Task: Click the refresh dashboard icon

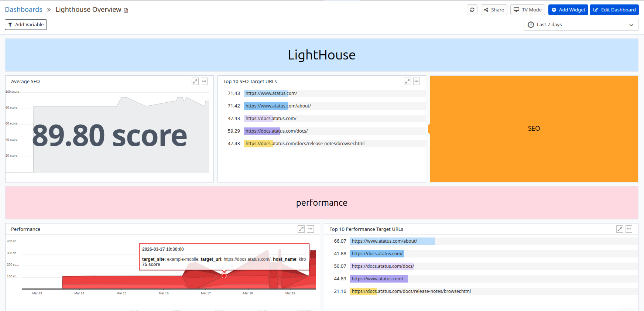Action: (x=472, y=10)
